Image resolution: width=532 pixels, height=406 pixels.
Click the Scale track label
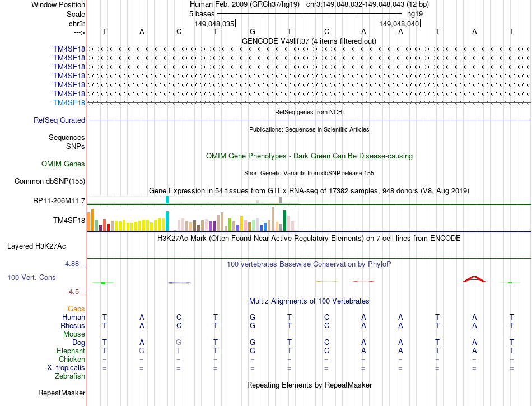76,14
